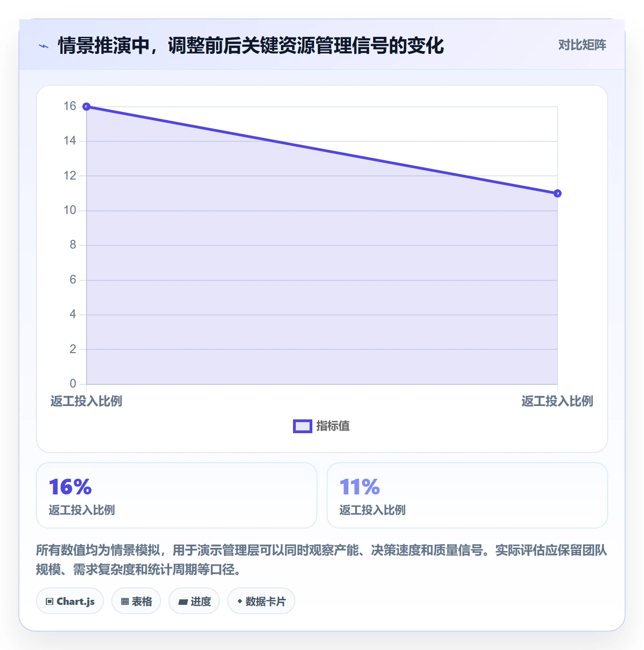The width and height of the screenshot is (644, 650).
Task: Click the y-axis tick label 2
Action: pyautogui.click(x=73, y=349)
